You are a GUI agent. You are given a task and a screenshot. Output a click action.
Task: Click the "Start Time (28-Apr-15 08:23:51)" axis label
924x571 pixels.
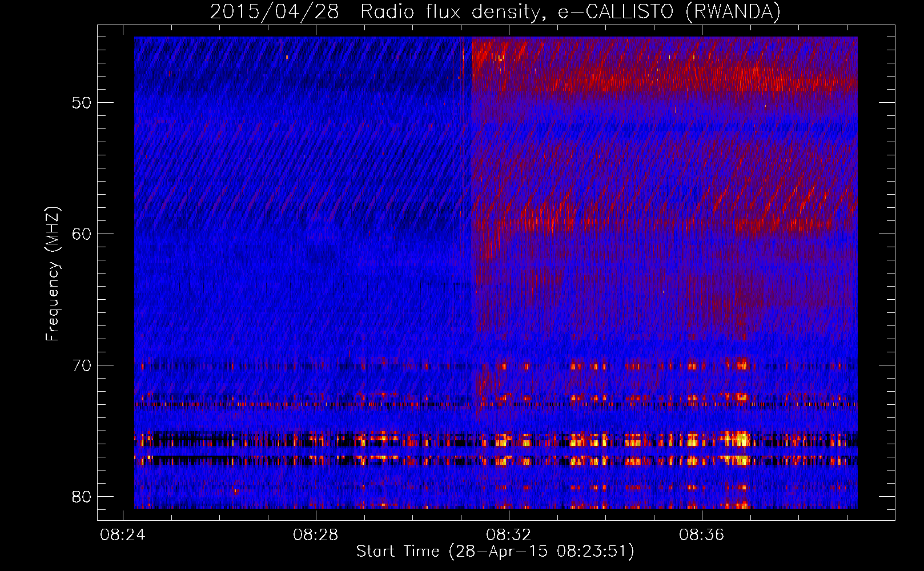point(495,552)
